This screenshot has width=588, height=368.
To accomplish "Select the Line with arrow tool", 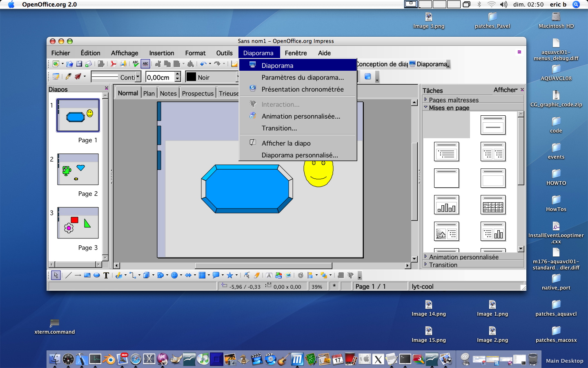I will click(x=78, y=275).
